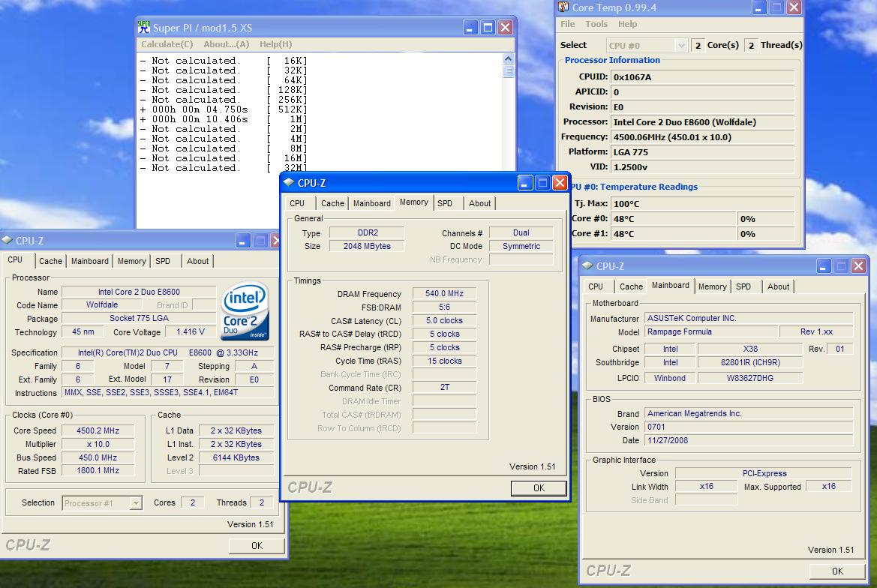Click OK in center Memory CPU-Z window
The width and height of the screenshot is (877, 588).
coord(539,488)
